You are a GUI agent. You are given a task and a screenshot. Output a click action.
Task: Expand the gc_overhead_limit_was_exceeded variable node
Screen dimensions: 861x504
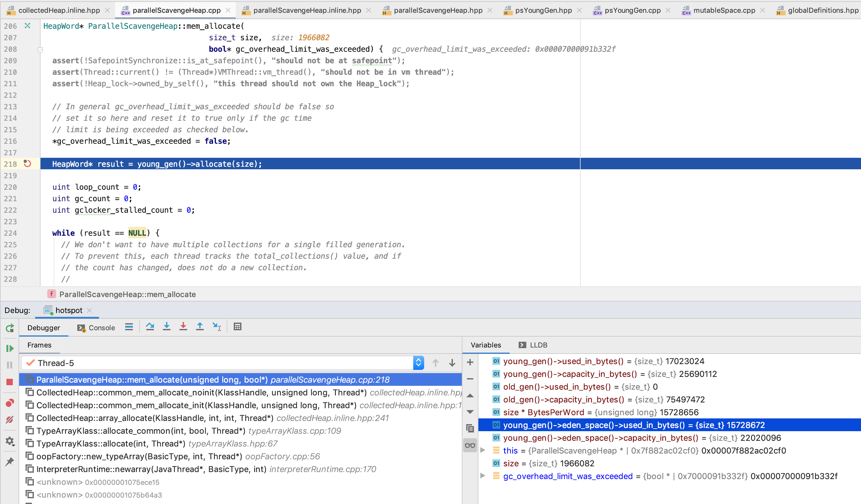point(483,476)
